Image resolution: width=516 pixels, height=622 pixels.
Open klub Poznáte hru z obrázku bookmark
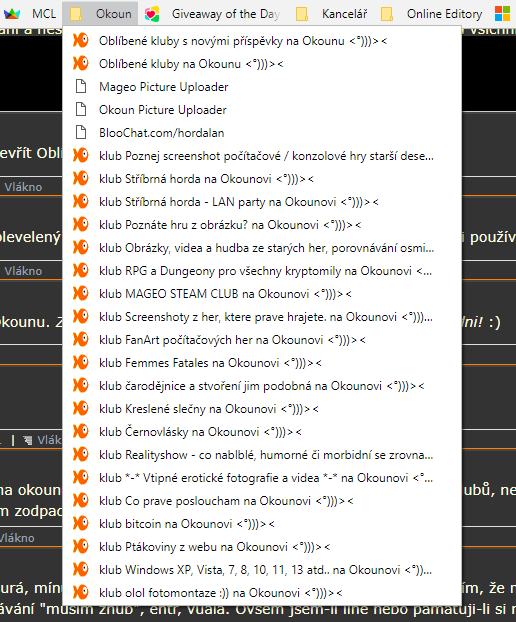[x=262, y=225]
